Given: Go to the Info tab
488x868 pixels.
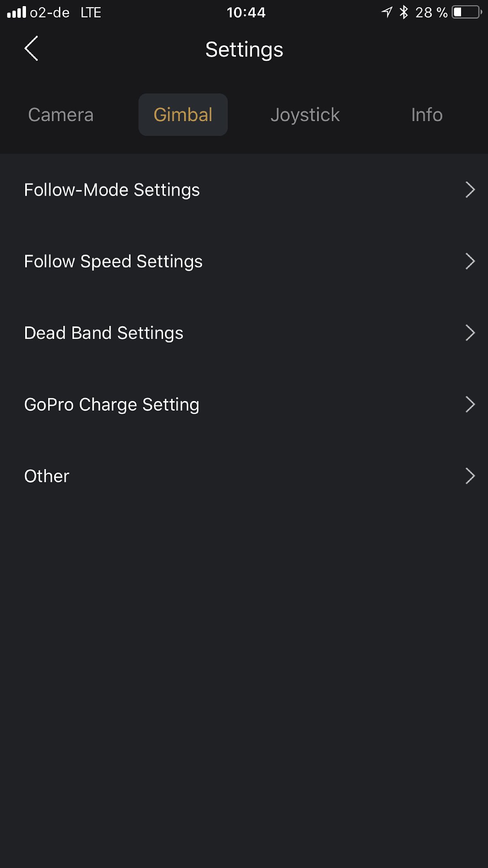Looking at the screenshot, I should pos(427,115).
